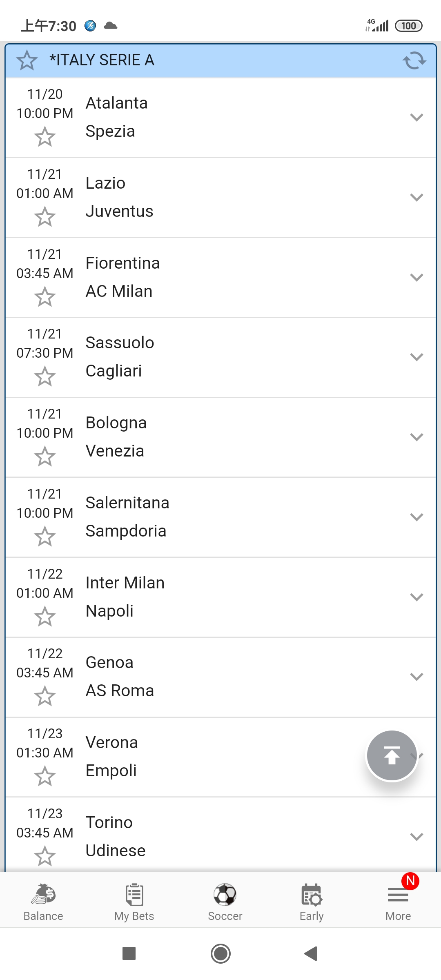Favorite the Italy Serie A league star
The height and width of the screenshot is (980, 441).
click(x=27, y=60)
